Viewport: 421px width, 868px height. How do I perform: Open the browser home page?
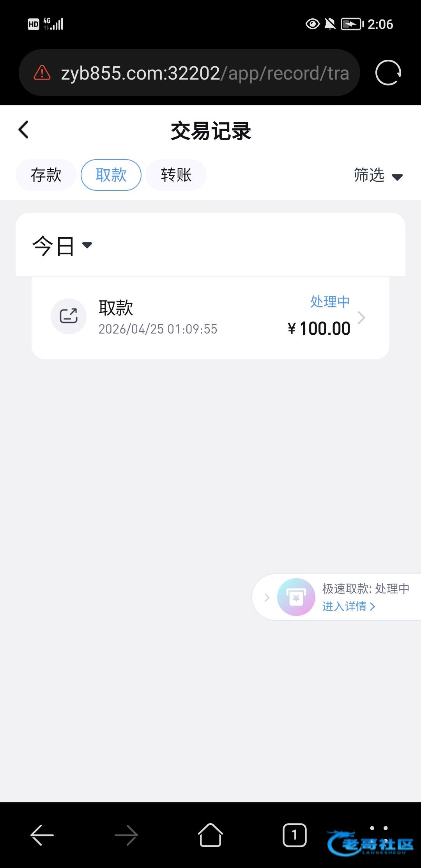coord(210,835)
